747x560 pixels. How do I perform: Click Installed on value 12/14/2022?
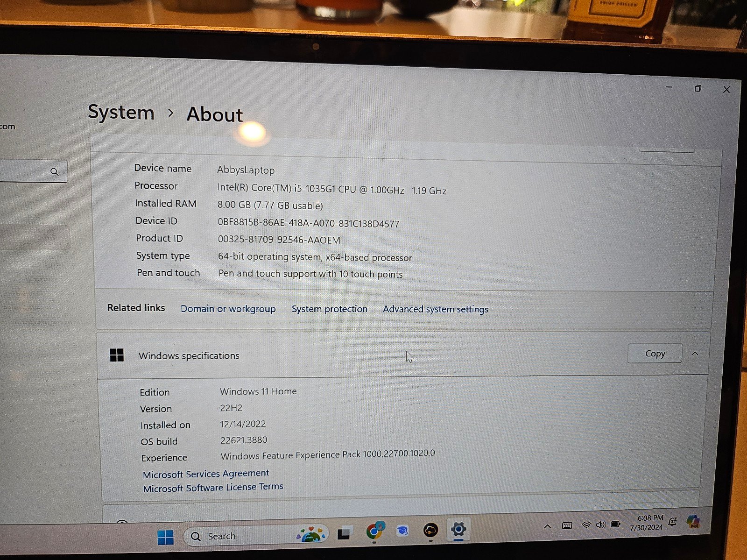coord(243,424)
